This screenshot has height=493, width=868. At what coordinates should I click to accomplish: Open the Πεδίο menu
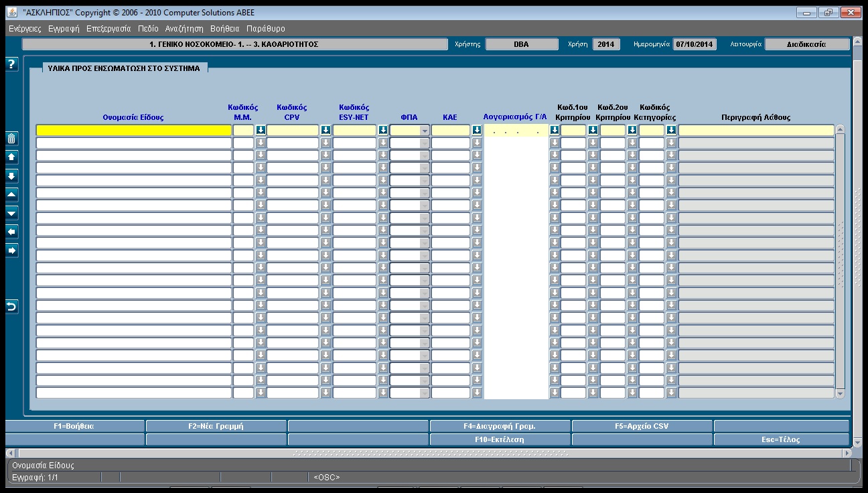148,29
